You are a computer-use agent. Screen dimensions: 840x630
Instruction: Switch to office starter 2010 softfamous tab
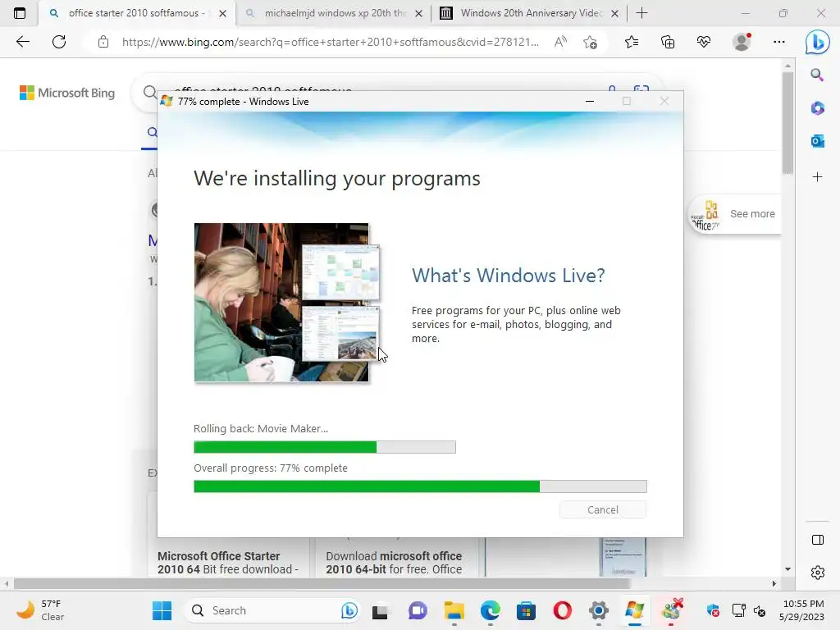coord(136,13)
